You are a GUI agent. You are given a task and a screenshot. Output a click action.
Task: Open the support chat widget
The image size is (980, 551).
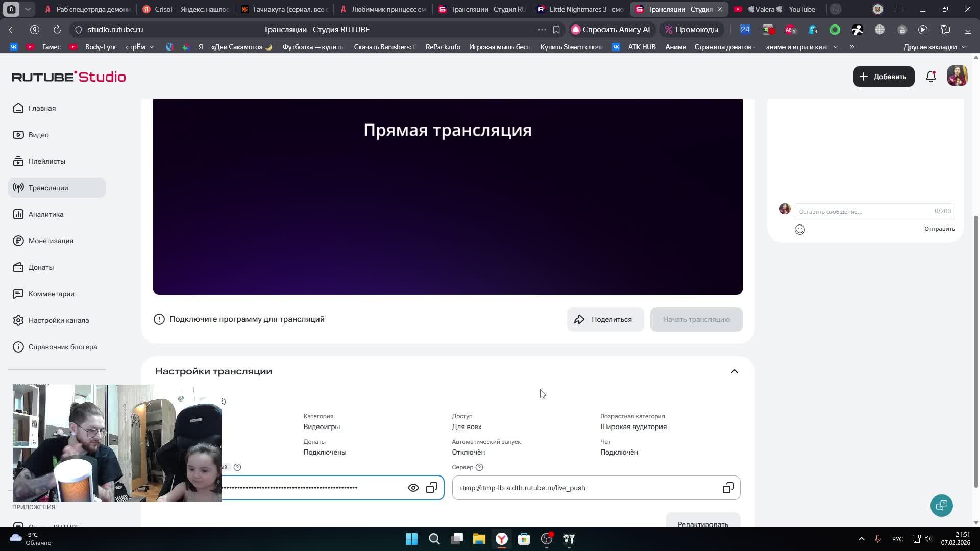[x=941, y=506]
